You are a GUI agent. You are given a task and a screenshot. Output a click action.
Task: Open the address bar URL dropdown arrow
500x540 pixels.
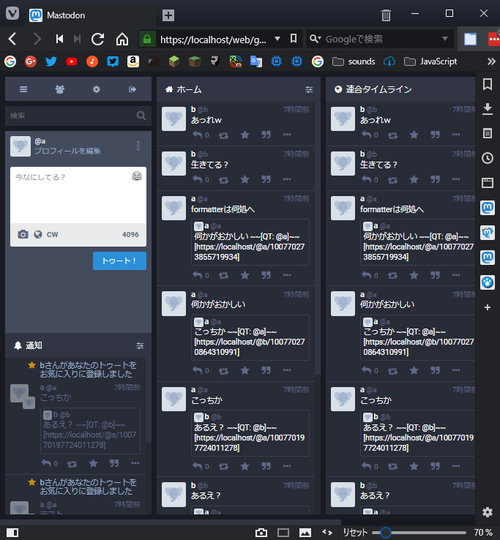pyautogui.click(x=277, y=39)
